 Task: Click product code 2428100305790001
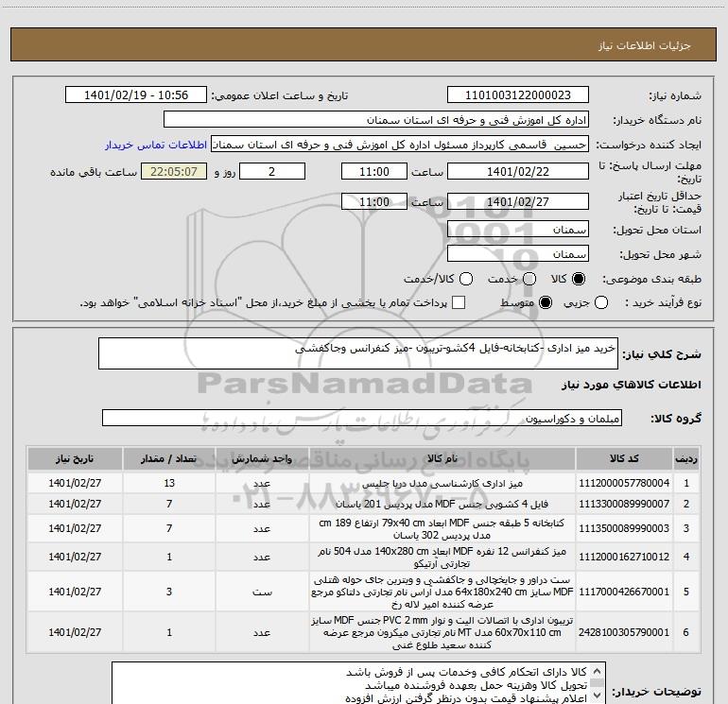coord(624,632)
